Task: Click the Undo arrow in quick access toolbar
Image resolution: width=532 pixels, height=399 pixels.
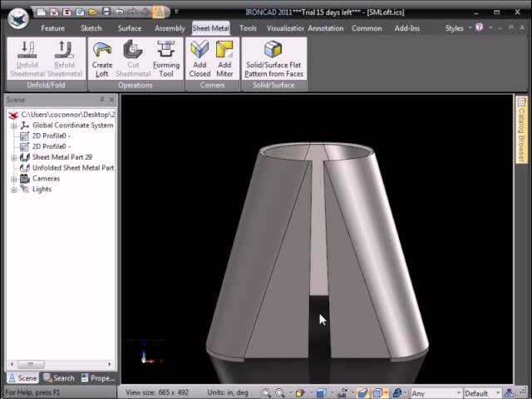Action: click(x=119, y=12)
